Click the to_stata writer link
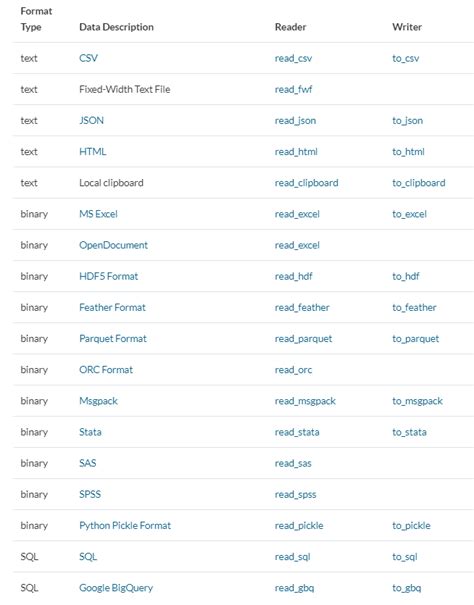 click(x=410, y=432)
